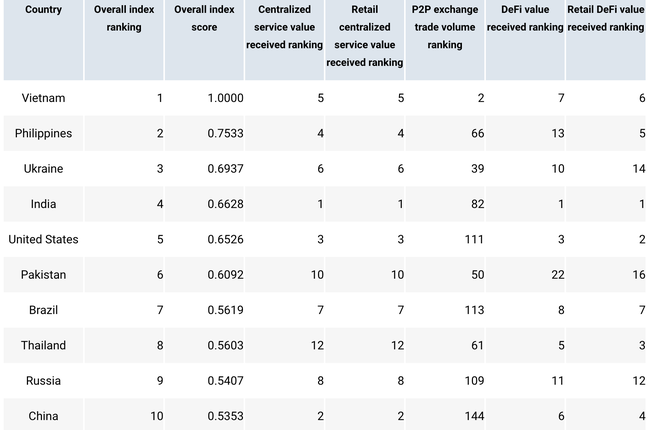The height and width of the screenshot is (430, 650).
Task: Click the Ukraine country cell
Action: coord(43,169)
